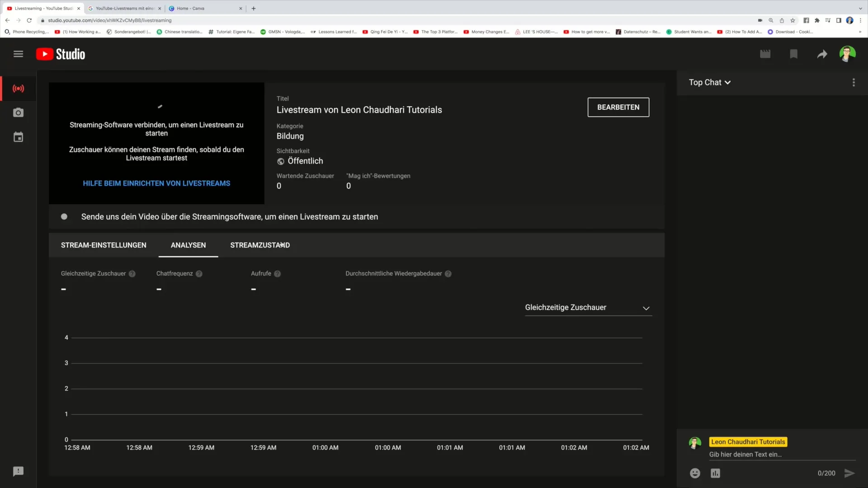Screen dimensions: 868x488
Task: Select the Öffentlich radio button for visibility
Action: tap(281, 161)
